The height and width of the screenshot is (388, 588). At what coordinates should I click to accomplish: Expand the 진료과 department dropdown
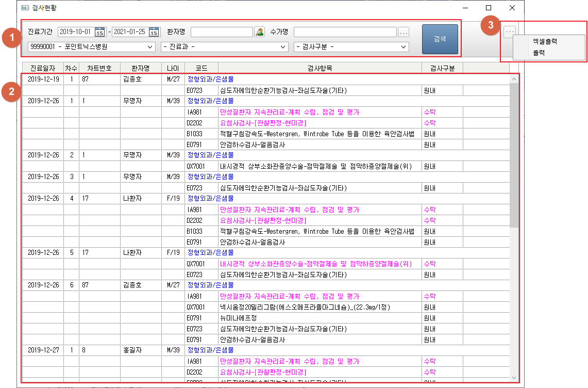point(225,47)
